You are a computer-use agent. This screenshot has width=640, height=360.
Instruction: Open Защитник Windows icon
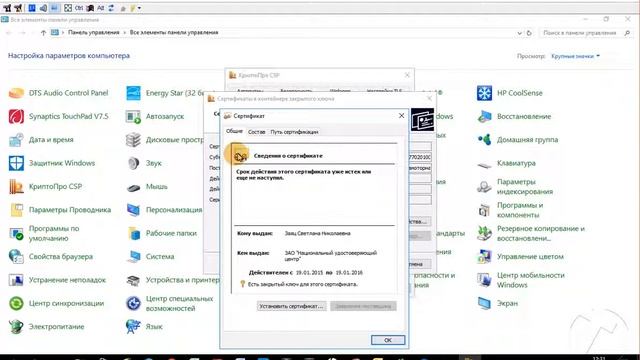(x=16, y=163)
